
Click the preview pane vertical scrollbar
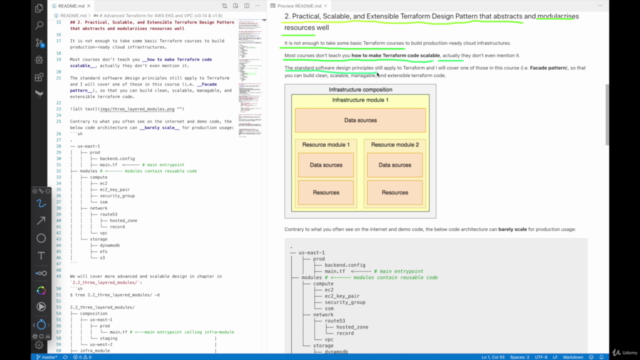pyautogui.click(x=607, y=114)
